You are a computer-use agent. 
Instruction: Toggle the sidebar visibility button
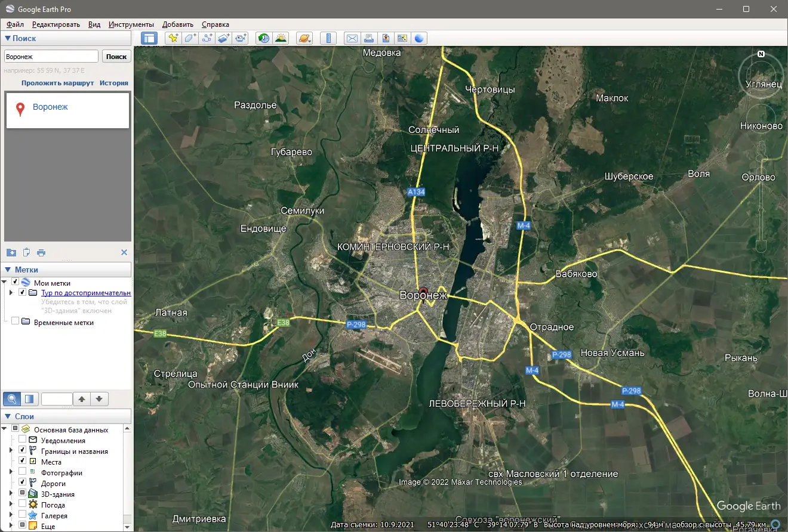pos(149,38)
